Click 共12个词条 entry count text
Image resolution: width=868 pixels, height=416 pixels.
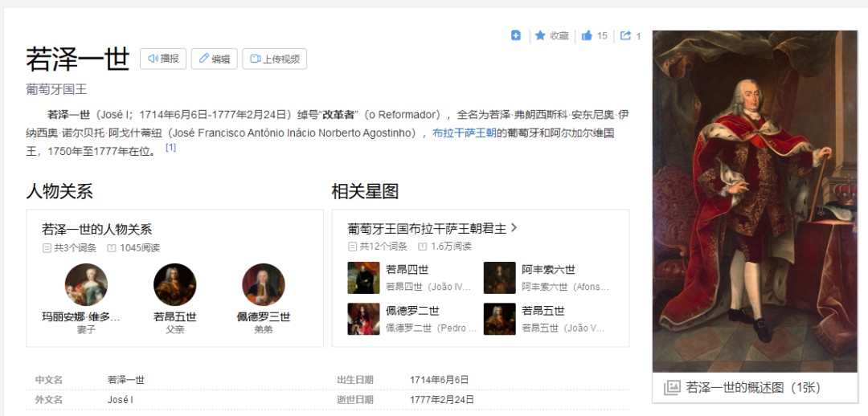point(383,247)
